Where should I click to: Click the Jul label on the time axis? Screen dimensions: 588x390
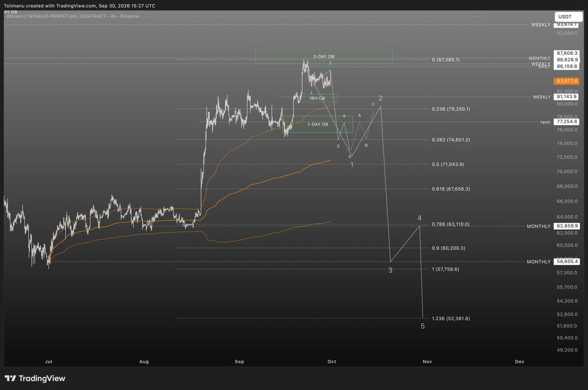coord(49,362)
